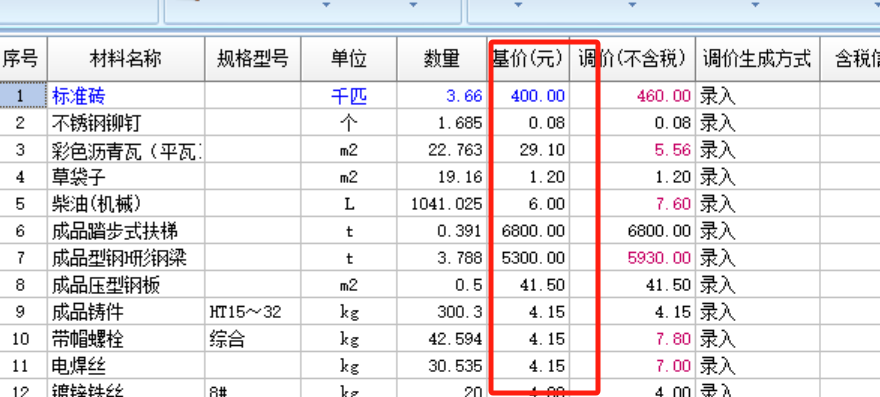Click quantity 30.535 cell

pyautogui.click(x=442, y=366)
